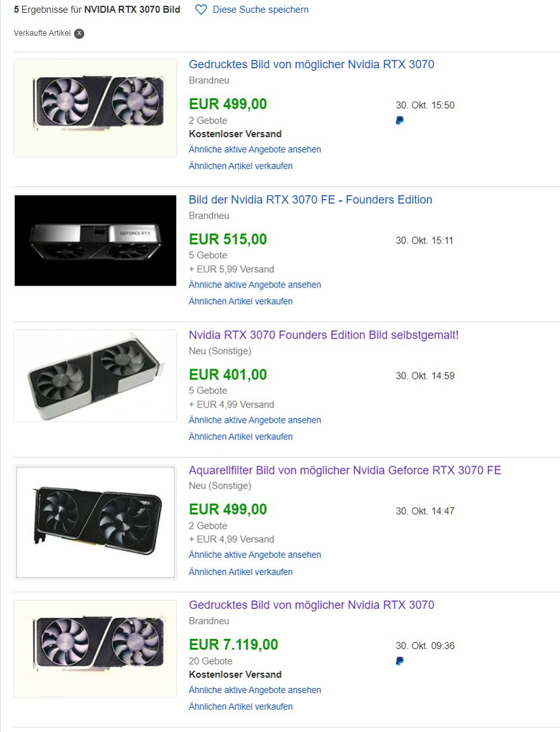Click the thumbnail of the selbstgemalt painted RTX 3070
The width and height of the screenshot is (560, 732).
click(94, 376)
